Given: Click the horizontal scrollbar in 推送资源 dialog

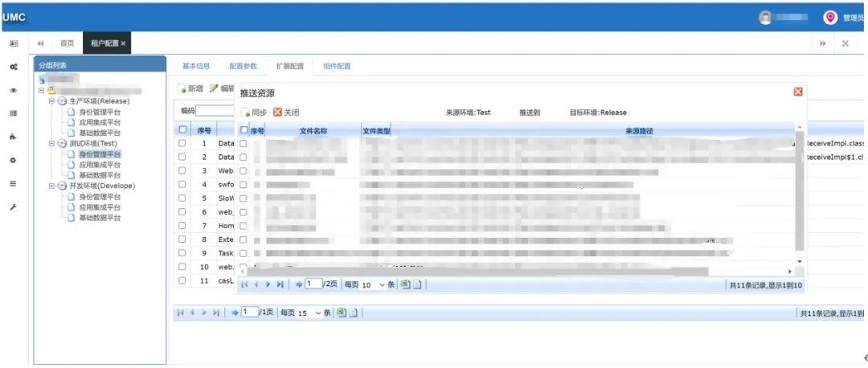Looking at the screenshot, I should click(x=477, y=271).
